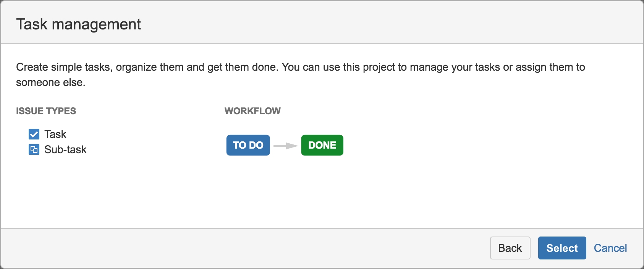This screenshot has width=644, height=269.
Task: Select the Sub-task issue type label
Action: coord(65,149)
